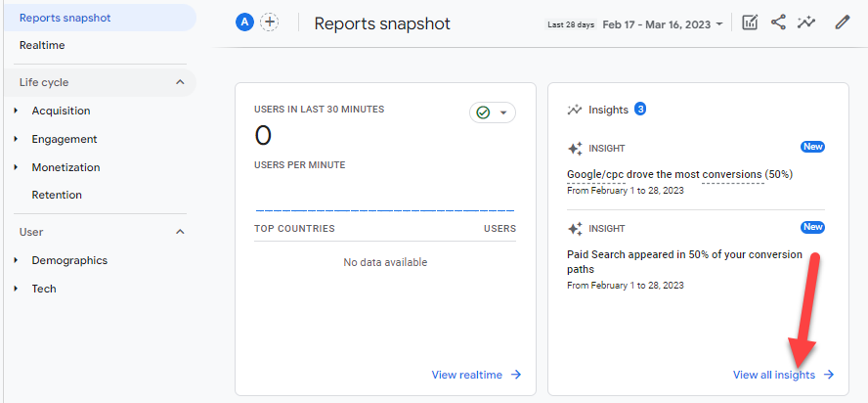This screenshot has width=868, height=403.
Task: Collapse the Life cycle section
Action: (180, 82)
